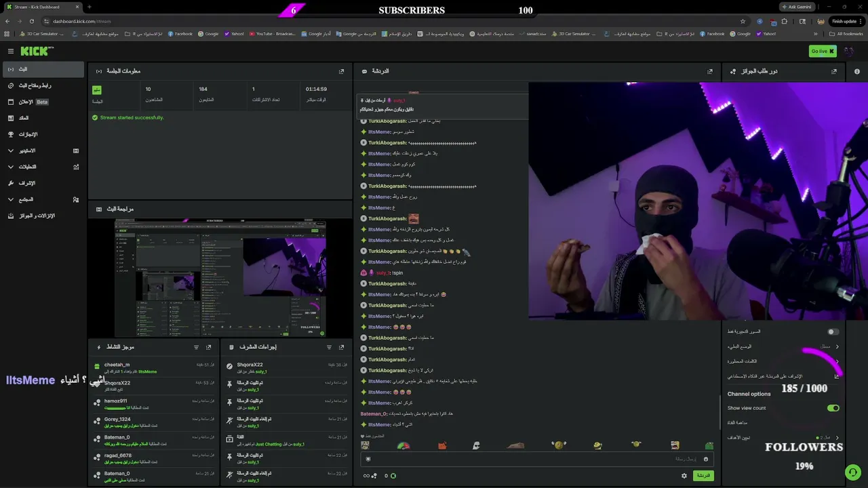Pop out the الدردشة chat panel

(710, 71)
